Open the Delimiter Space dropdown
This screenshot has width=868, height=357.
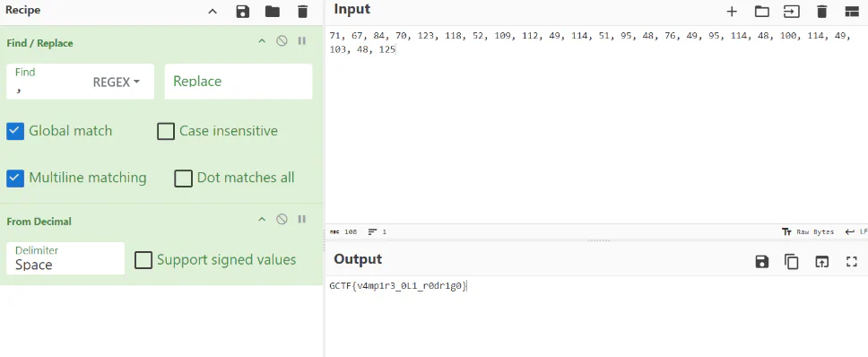pyautogui.click(x=65, y=258)
